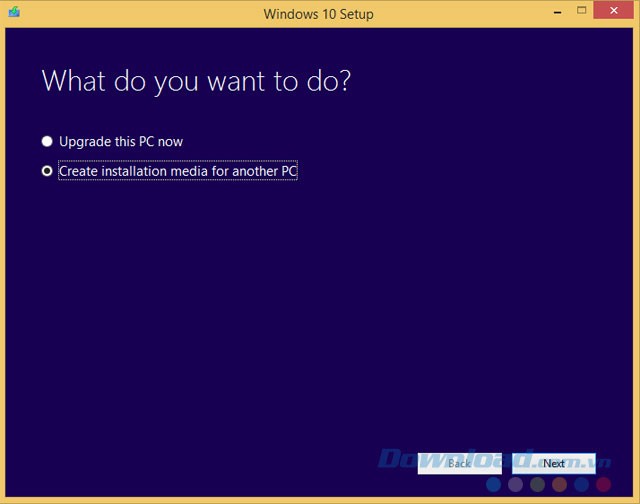The image size is (640, 504).
Task: Click the Windows 10 Setup title text
Action: click(318, 14)
